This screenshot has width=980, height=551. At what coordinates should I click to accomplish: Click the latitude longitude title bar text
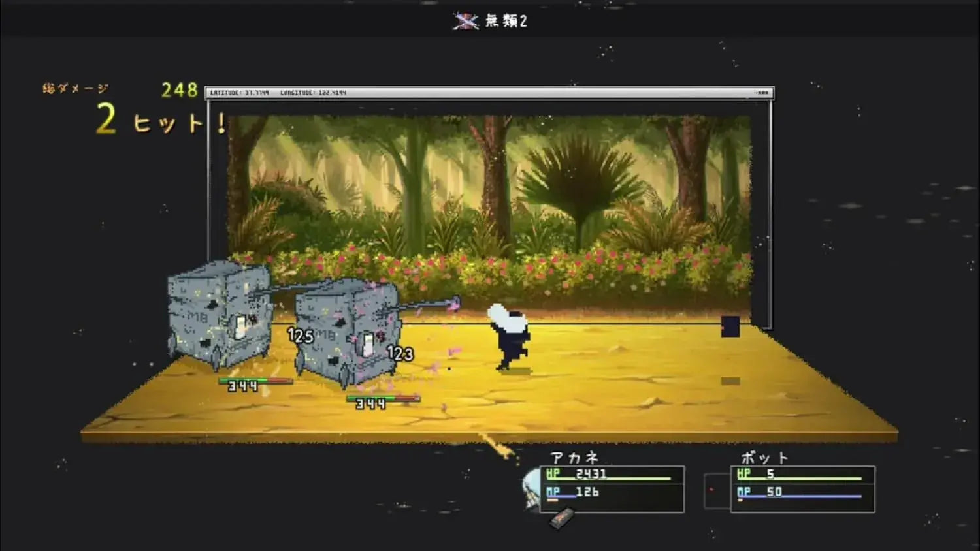point(278,93)
